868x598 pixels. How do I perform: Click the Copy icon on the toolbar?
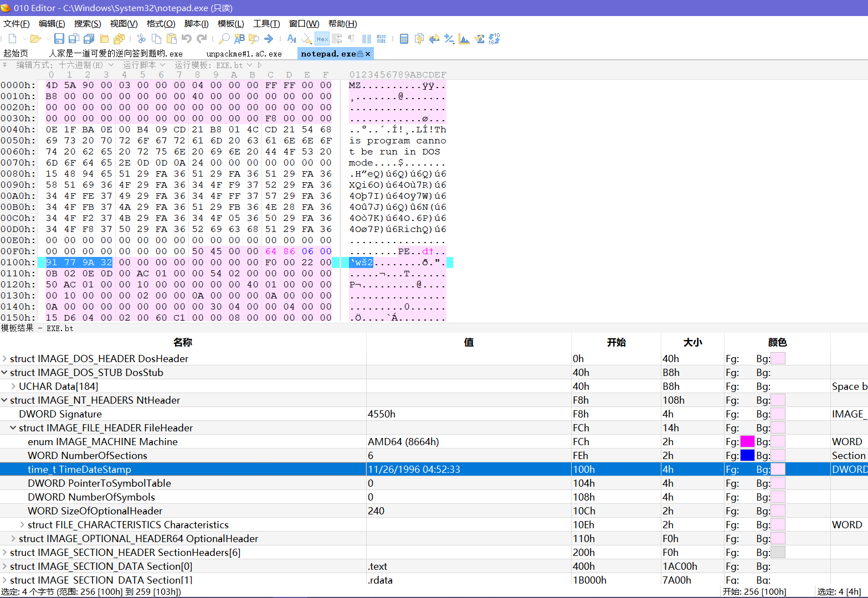pyautogui.click(x=156, y=38)
